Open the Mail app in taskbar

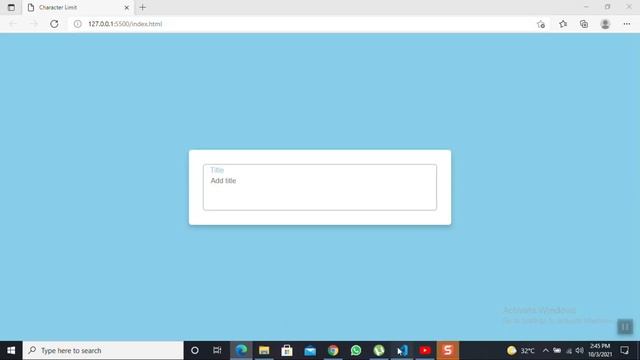coord(310,350)
